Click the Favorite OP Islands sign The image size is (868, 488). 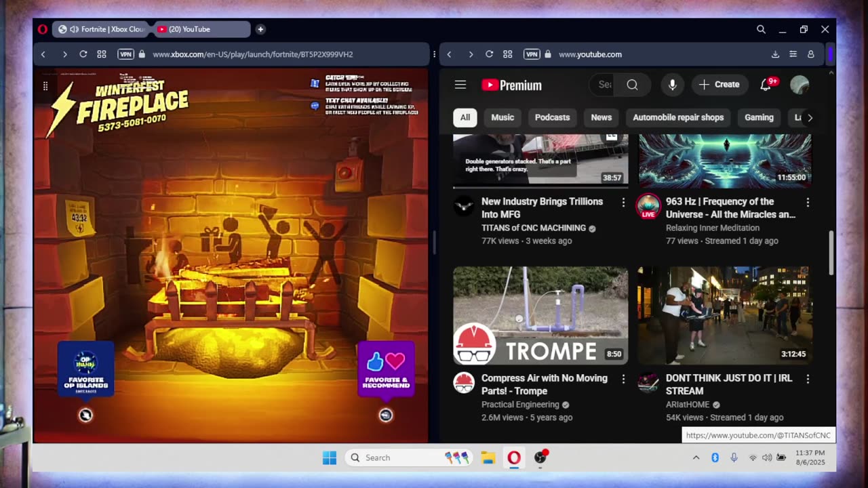85,368
